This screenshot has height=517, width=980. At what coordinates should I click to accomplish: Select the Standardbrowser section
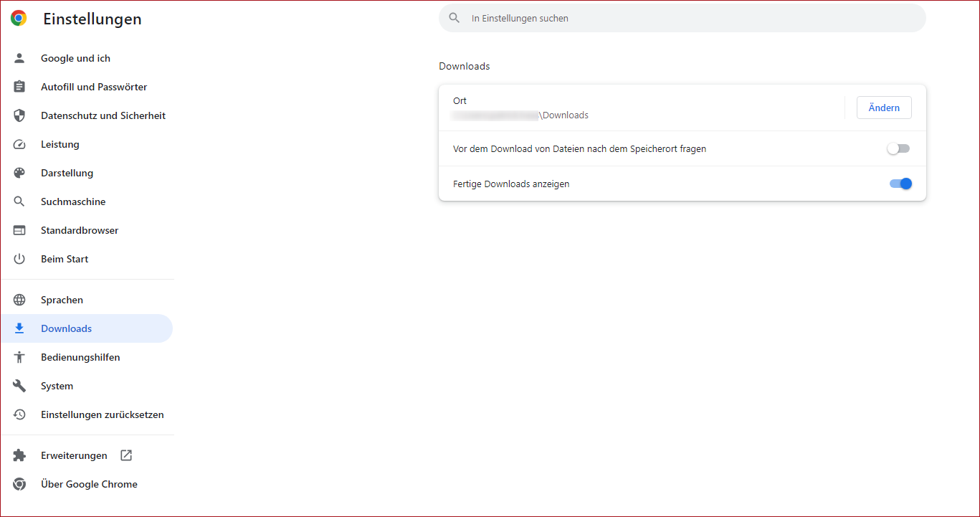(80, 230)
